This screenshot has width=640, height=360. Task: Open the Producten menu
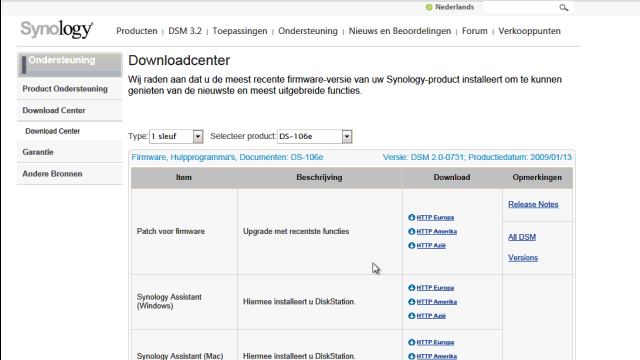137,31
